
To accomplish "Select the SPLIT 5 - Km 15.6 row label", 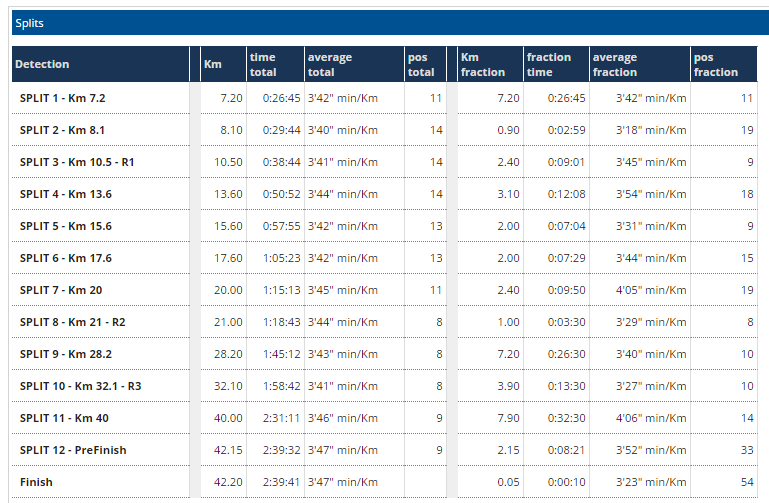I will coord(65,226).
